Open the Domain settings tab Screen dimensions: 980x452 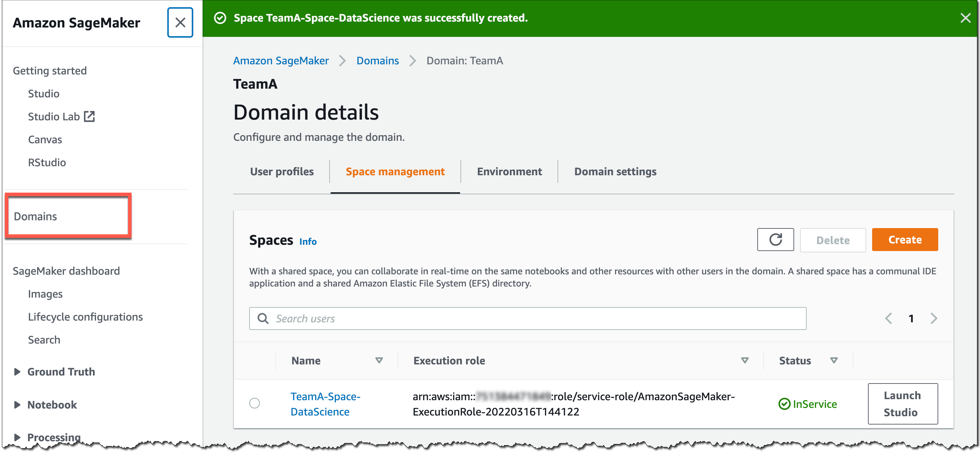point(615,171)
